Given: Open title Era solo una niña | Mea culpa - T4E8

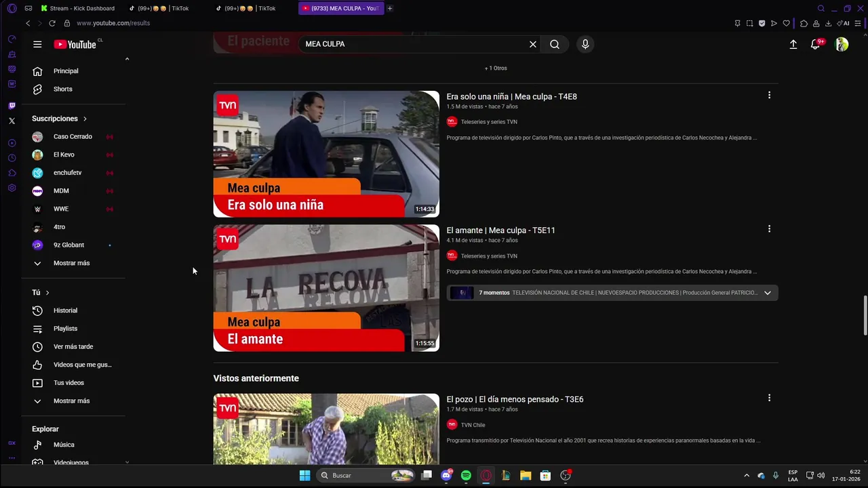Looking at the screenshot, I should click(511, 97).
